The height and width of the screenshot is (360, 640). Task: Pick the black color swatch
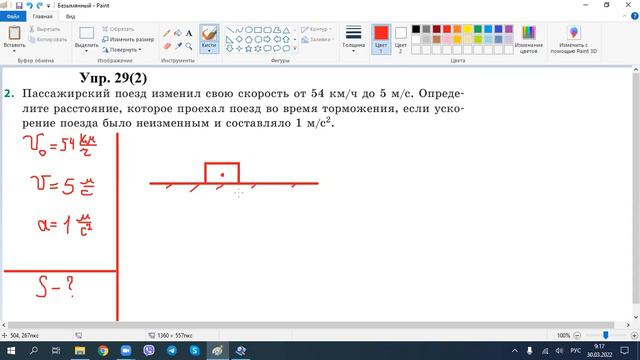(x=416, y=29)
